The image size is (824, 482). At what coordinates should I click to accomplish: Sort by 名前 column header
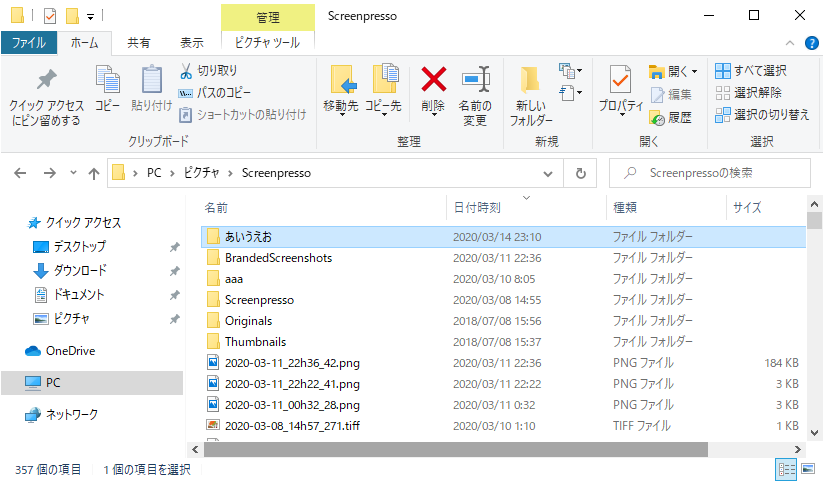click(x=216, y=208)
